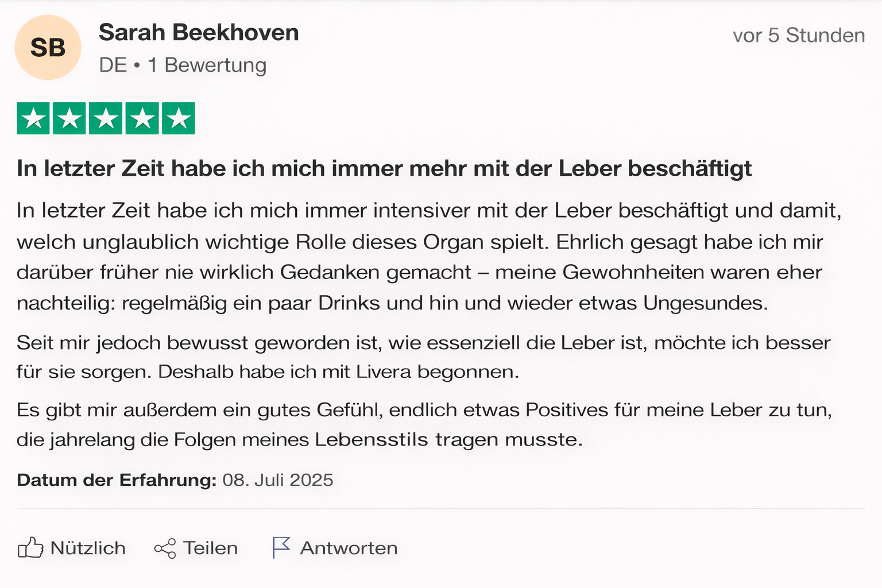Click the fifth green rating star

click(179, 118)
